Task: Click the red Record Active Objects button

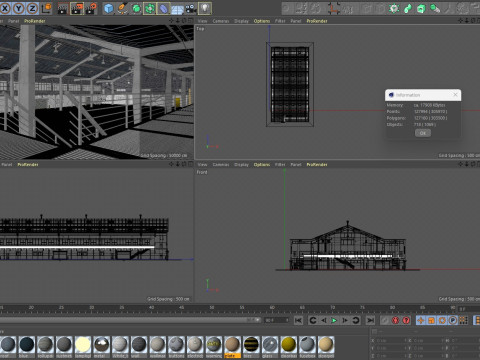Action: 395,320
